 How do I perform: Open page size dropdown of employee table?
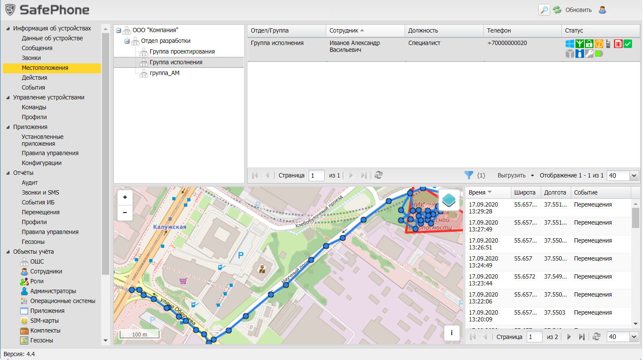point(634,176)
